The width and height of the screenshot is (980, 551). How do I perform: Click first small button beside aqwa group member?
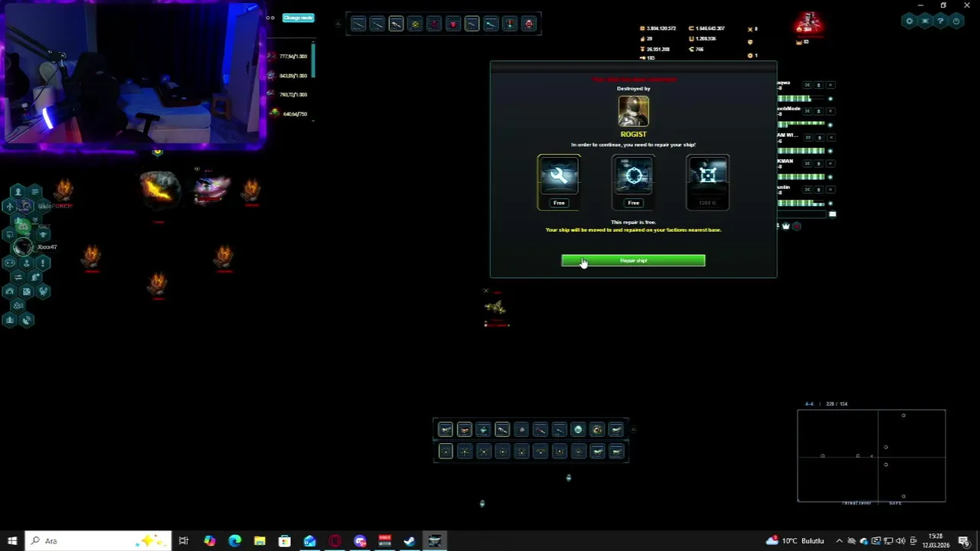(807, 85)
